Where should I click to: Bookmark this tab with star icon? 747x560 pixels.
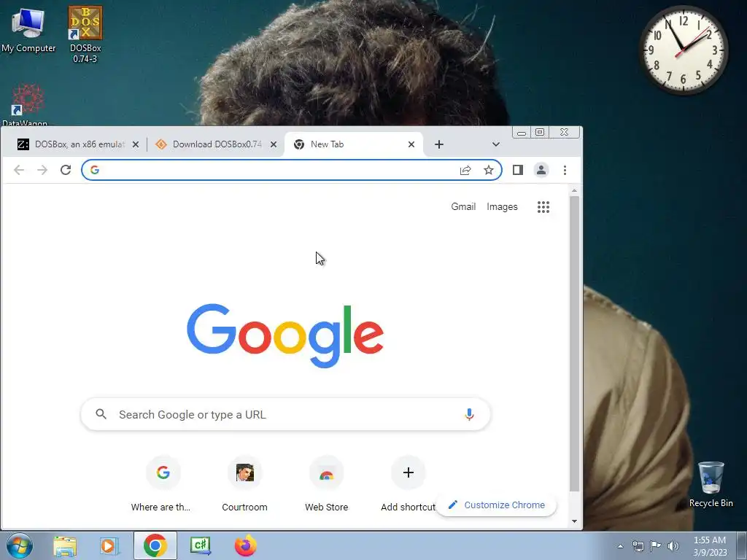click(489, 170)
